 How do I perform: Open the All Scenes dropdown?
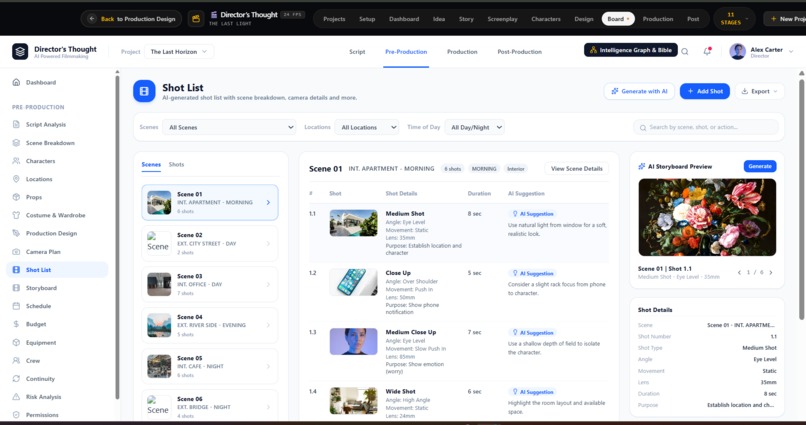(229, 127)
